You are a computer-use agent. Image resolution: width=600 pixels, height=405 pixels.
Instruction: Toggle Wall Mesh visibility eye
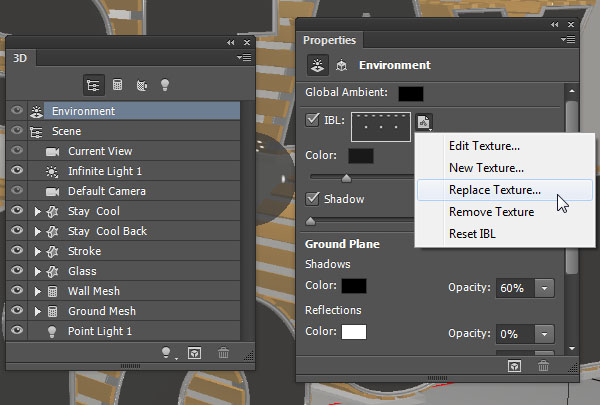[17, 290]
